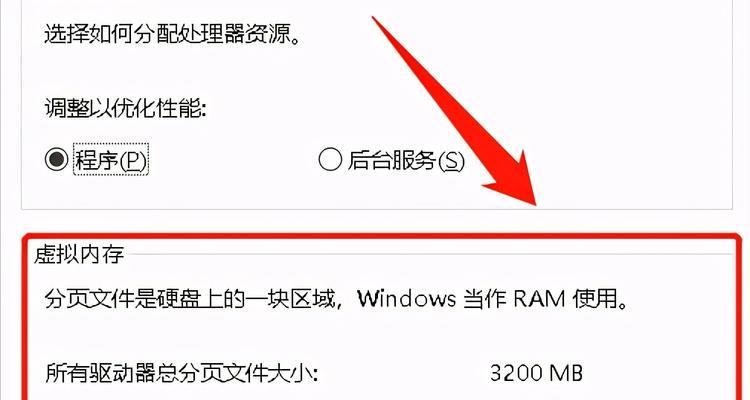Image resolution: width=750 pixels, height=400 pixels.
Task: Click the empty circle beside 后台服务
Action: (330, 159)
